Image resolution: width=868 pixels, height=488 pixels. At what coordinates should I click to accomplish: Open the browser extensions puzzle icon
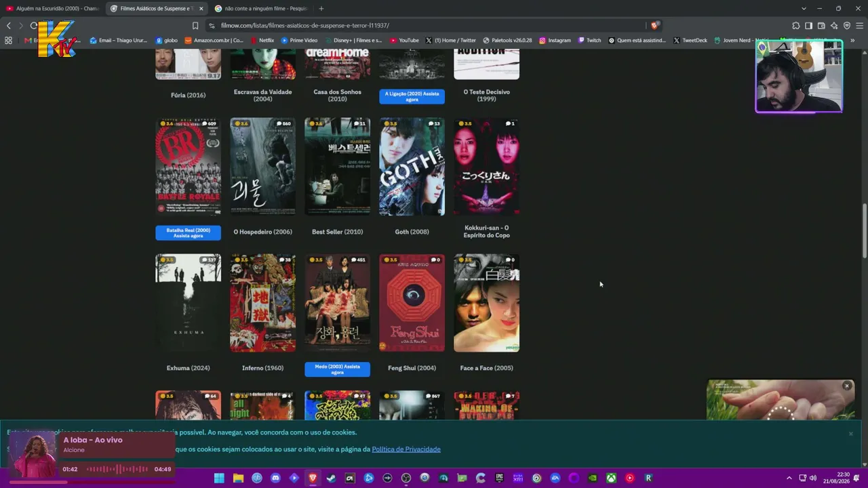tap(795, 26)
